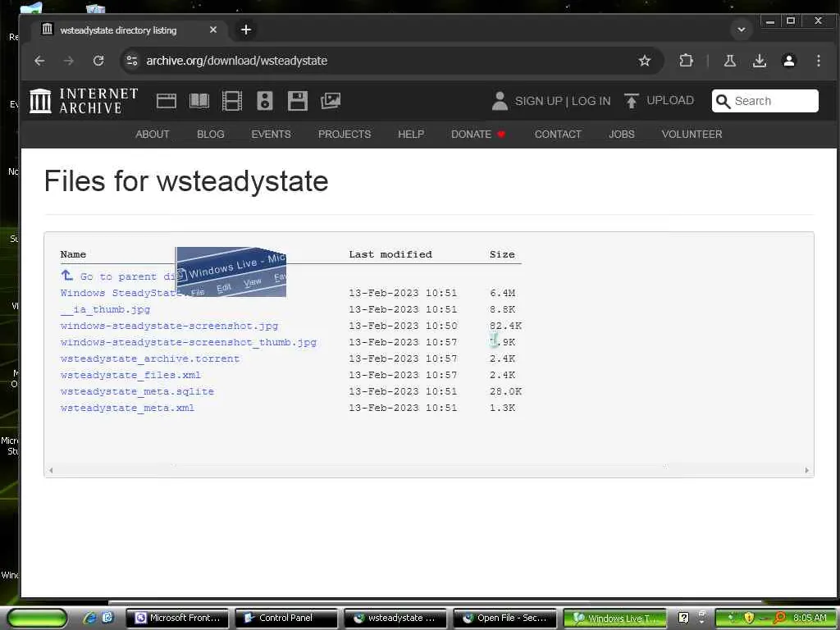Click the UPLOAD link
The height and width of the screenshot is (630, 840).
click(x=669, y=101)
